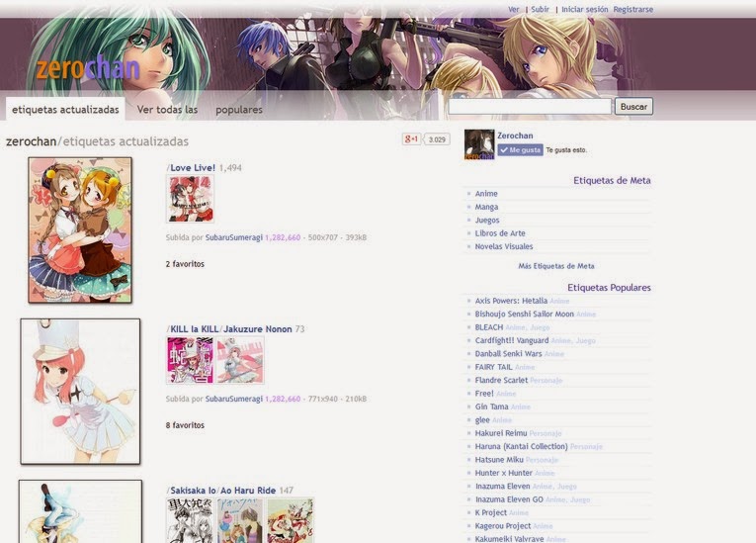Image resolution: width=756 pixels, height=543 pixels.
Task: Open the Novelas Visuales meta tag
Action: (504, 246)
